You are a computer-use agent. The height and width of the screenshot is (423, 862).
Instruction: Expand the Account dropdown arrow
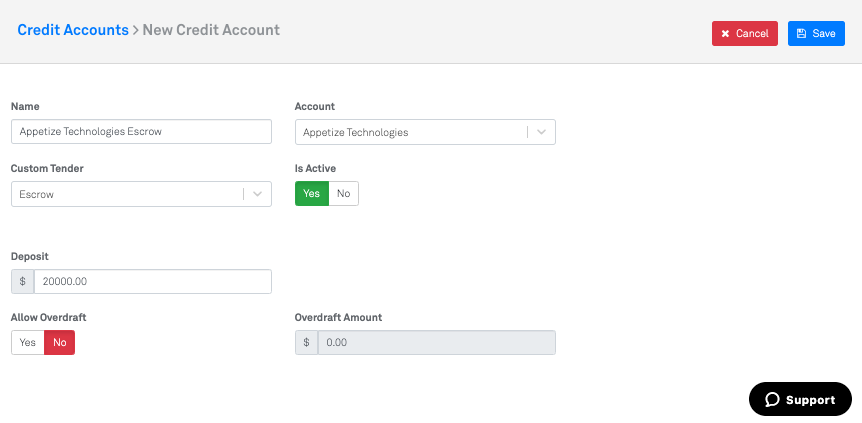click(541, 132)
